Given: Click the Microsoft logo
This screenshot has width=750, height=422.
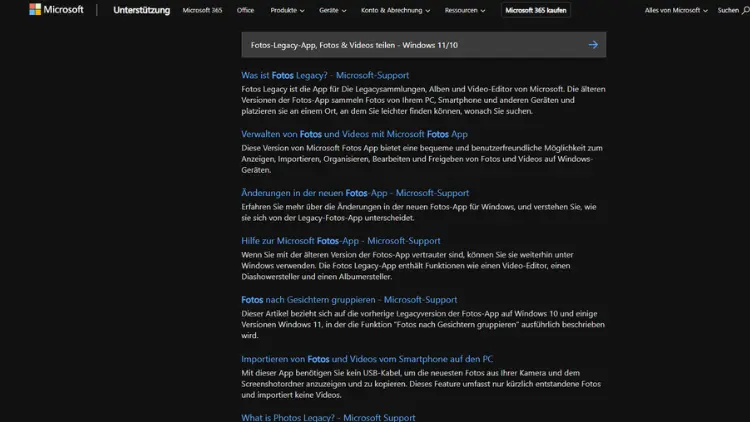Looking at the screenshot, I should (56, 10).
